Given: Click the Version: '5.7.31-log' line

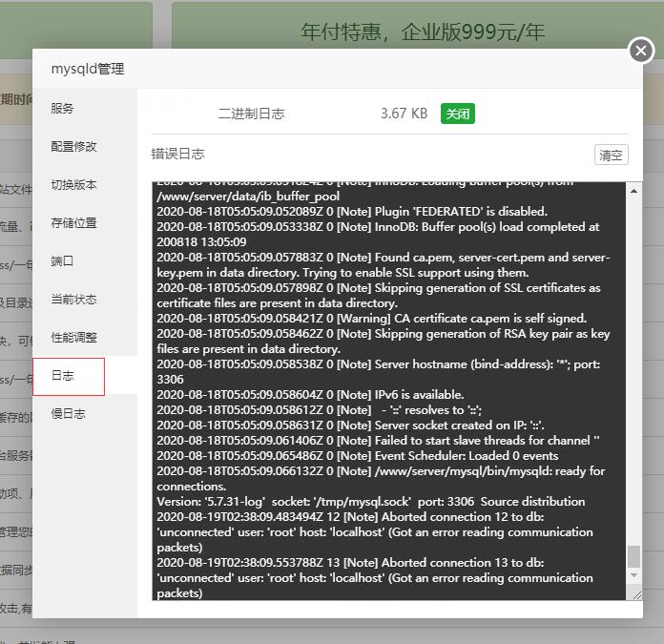Looking at the screenshot, I should point(370,501).
